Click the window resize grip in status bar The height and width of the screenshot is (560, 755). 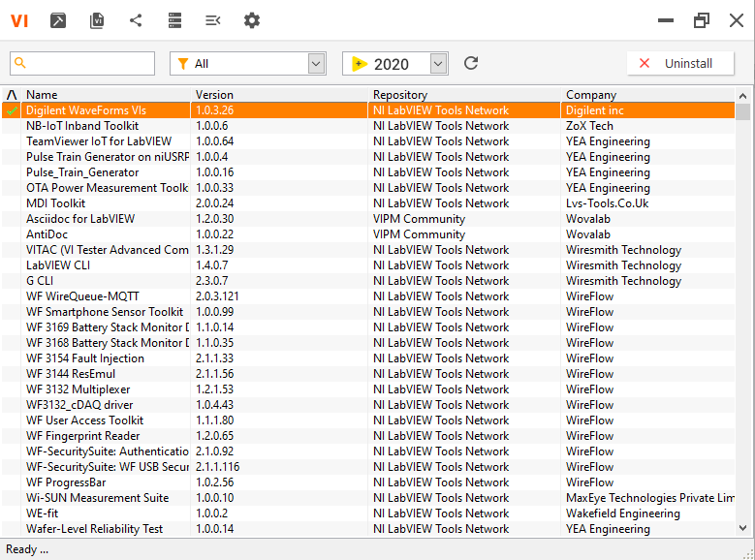click(748, 554)
